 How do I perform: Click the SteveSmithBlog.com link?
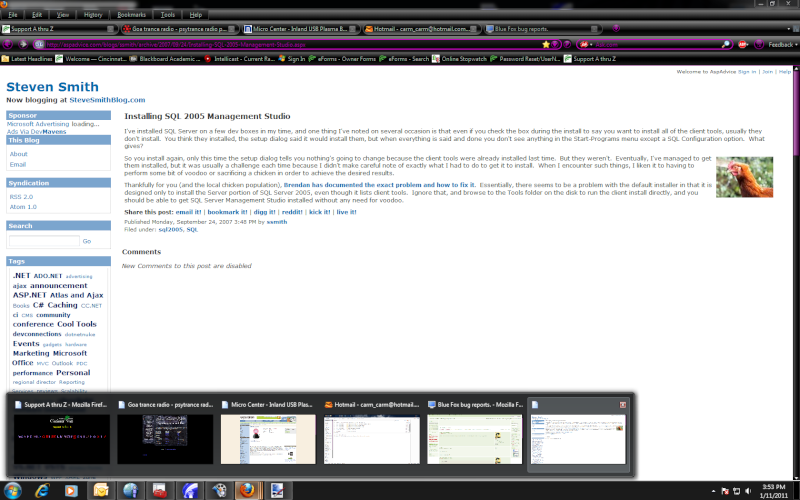point(107,100)
